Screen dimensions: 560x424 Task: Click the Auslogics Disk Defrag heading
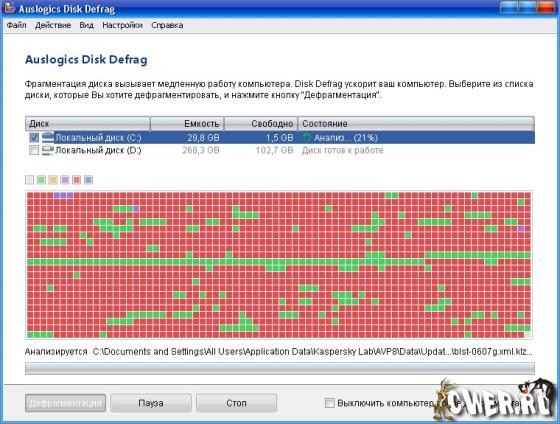click(x=86, y=59)
